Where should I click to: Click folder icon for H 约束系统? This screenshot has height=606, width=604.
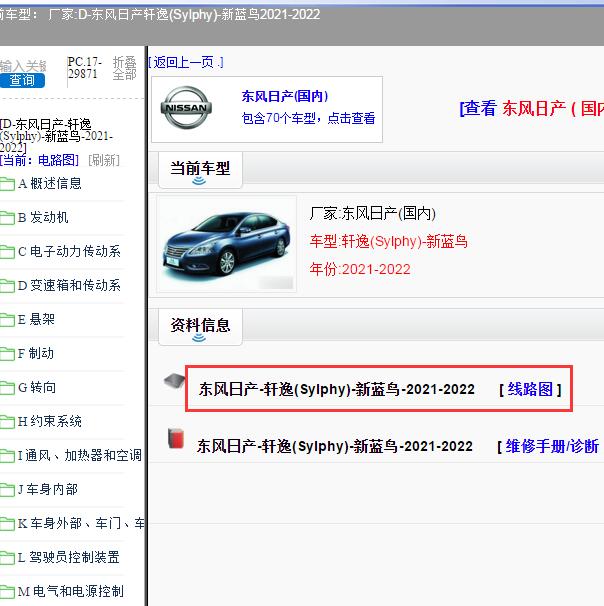pos(7,422)
